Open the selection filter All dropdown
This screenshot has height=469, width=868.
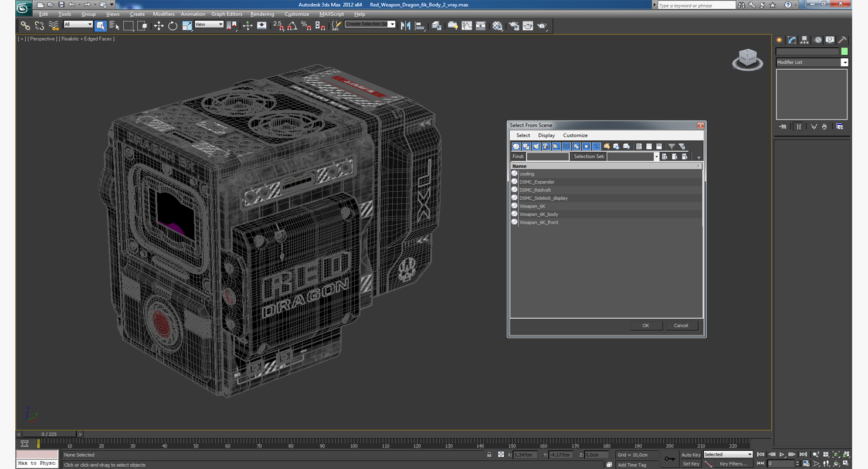coord(78,25)
